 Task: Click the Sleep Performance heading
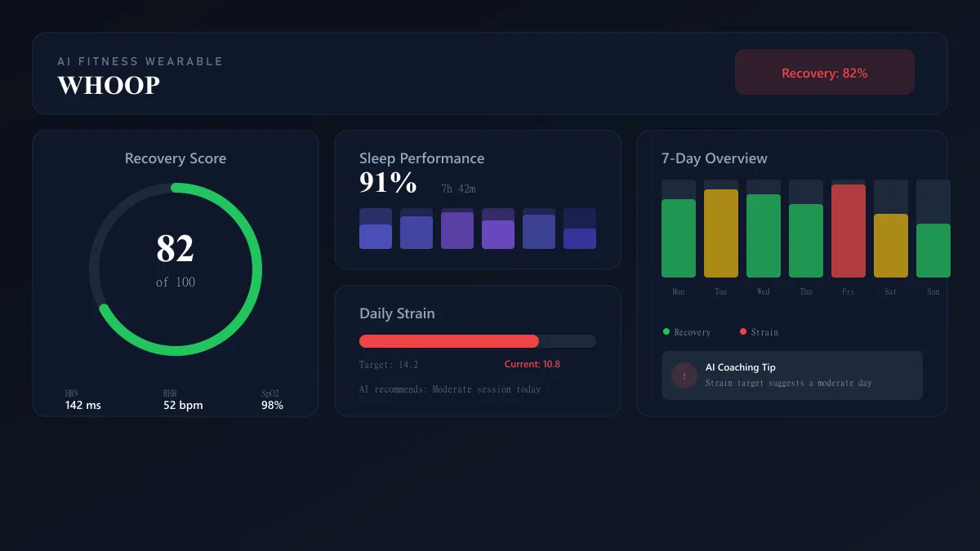(x=421, y=158)
